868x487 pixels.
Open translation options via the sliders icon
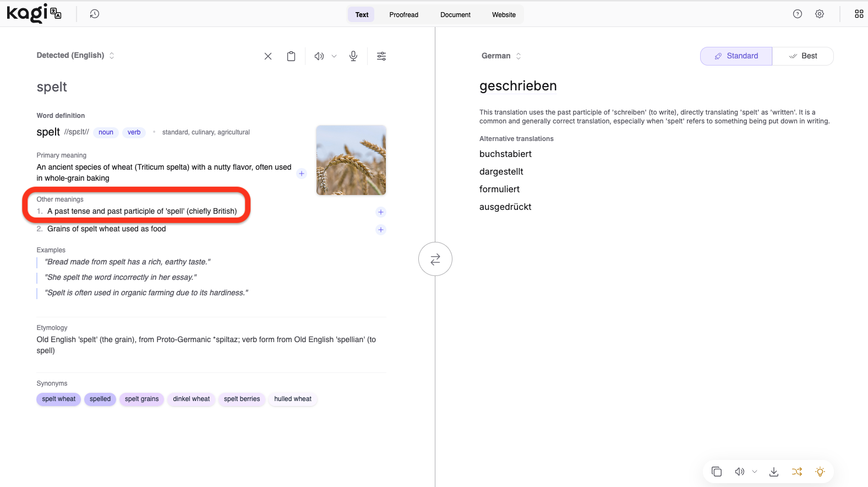point(381,56)
